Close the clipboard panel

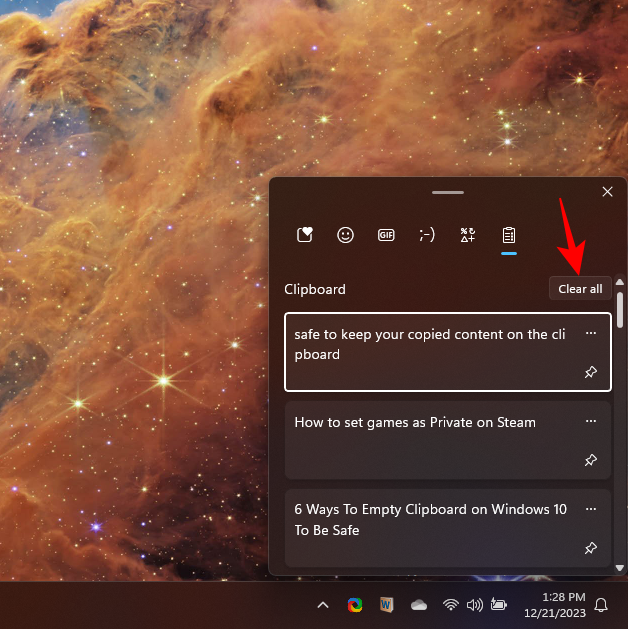click(607, 192)
